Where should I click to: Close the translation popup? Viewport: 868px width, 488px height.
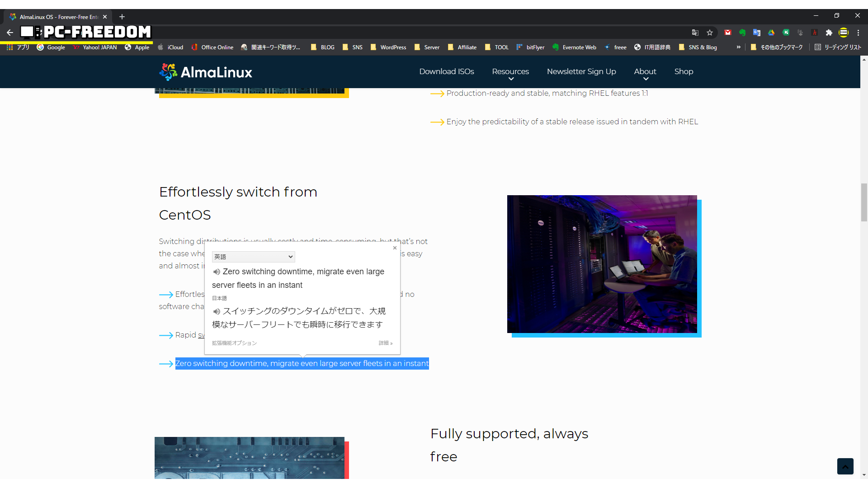tap(395, 248)
